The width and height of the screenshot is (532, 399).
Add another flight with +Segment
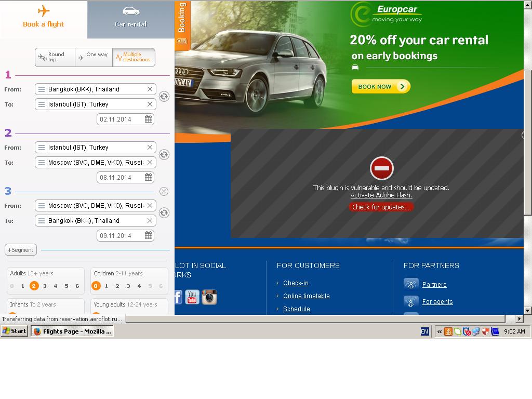[x=21, y=250]
